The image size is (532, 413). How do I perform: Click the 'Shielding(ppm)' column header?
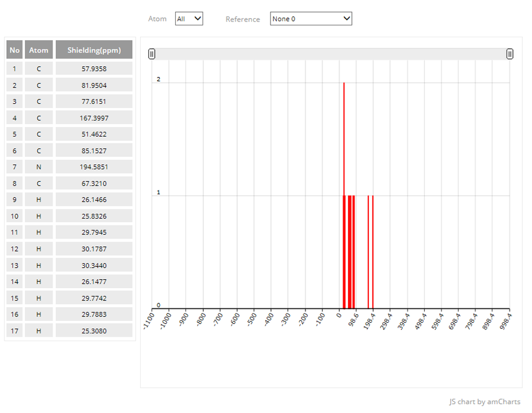point(94,50)
